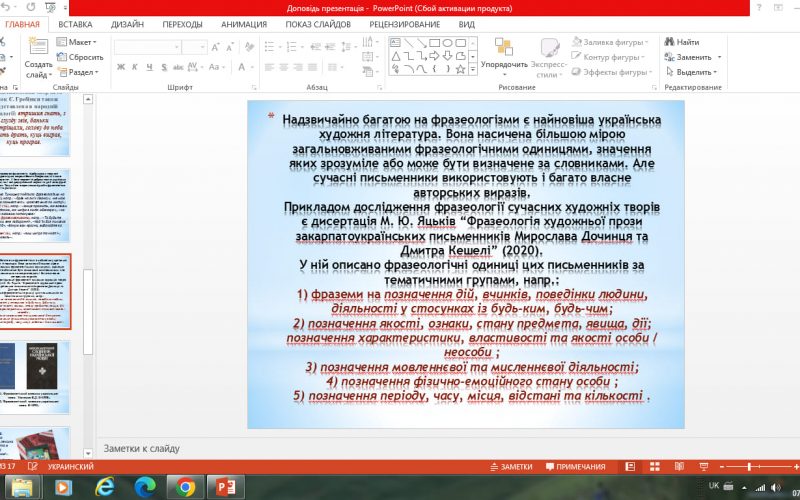Expand the Раздел dropdown
Screen dimensions: 800x500
pyautogui.click(x=82, y=72)
